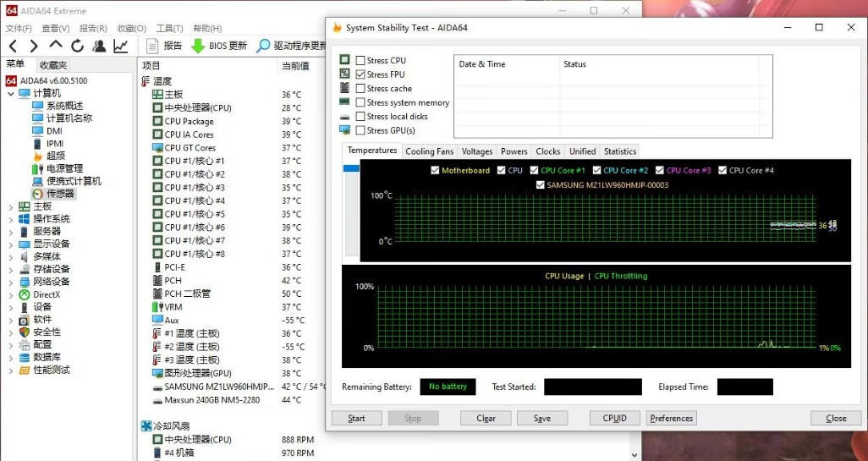Select 传感器 sensor tree item
This screenshot has width=868, height=461.
click(x=60, y=195)
